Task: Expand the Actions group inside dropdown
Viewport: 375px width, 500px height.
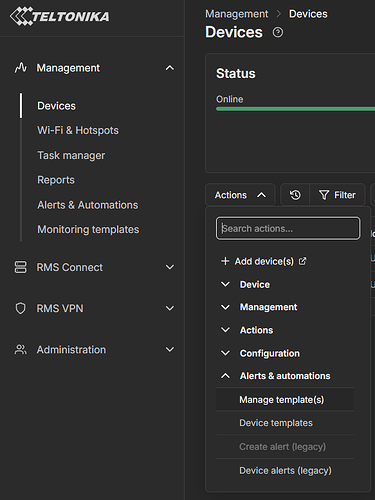Action: (247, 330)
